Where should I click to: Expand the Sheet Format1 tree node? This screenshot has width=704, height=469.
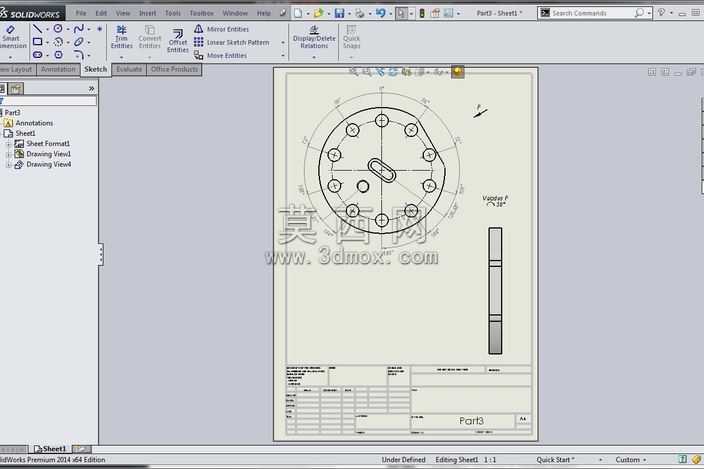[8, 144]
